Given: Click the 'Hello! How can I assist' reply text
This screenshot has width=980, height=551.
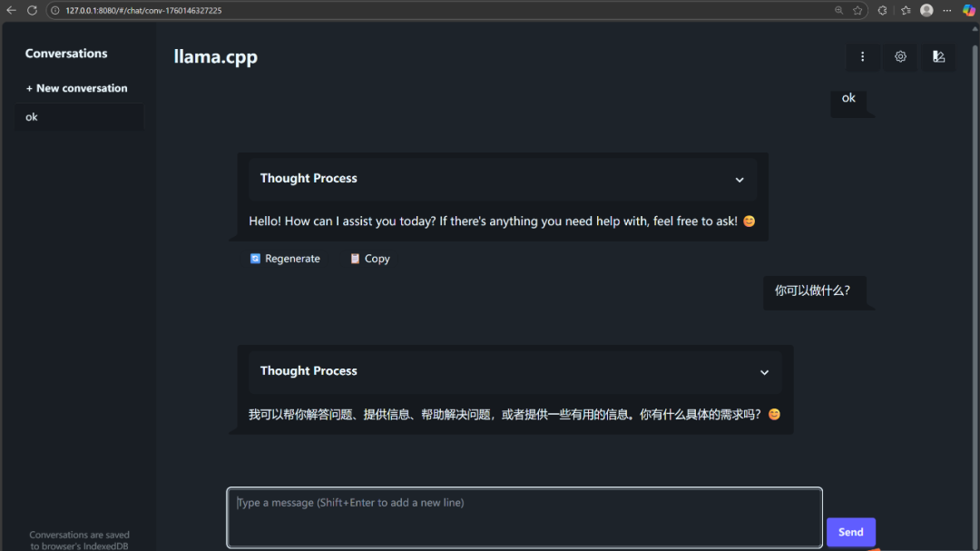Looking at the screenshot, I should point(493,221).
